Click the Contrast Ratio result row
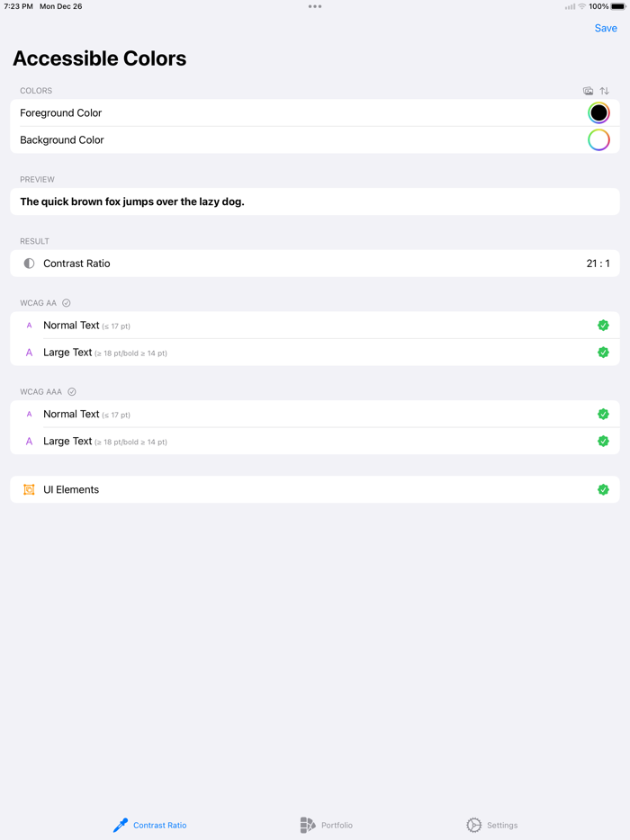This screenshot has height=840, width=630. tap(315, 264)
